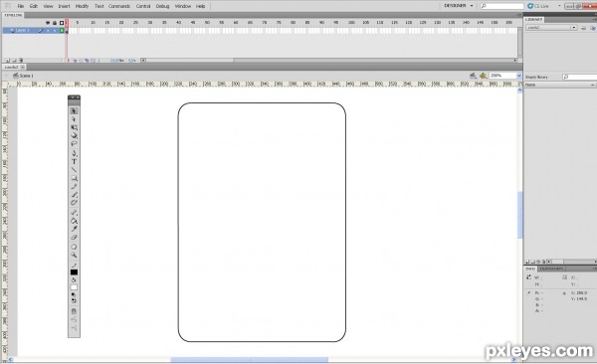Select the Brush tool

click(x=74, y=195)
